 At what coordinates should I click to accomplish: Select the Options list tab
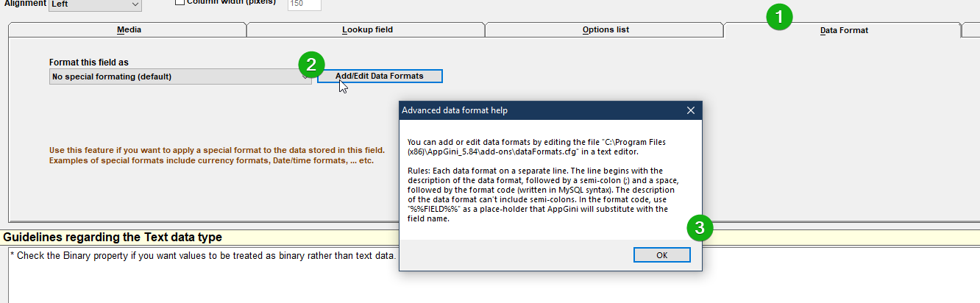[x=605, y=30]
